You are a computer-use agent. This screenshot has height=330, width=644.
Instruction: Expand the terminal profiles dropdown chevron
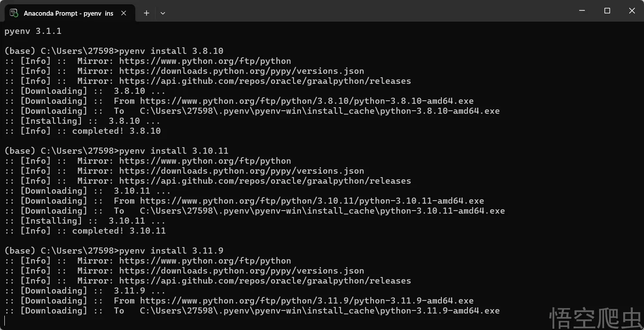pyautogui.click(x=163, y=13)
